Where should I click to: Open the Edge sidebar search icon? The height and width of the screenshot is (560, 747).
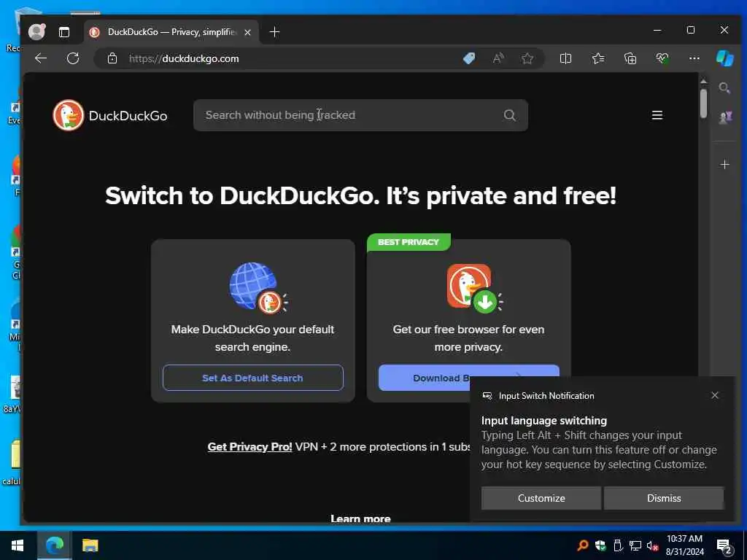[x=724, y=88]
